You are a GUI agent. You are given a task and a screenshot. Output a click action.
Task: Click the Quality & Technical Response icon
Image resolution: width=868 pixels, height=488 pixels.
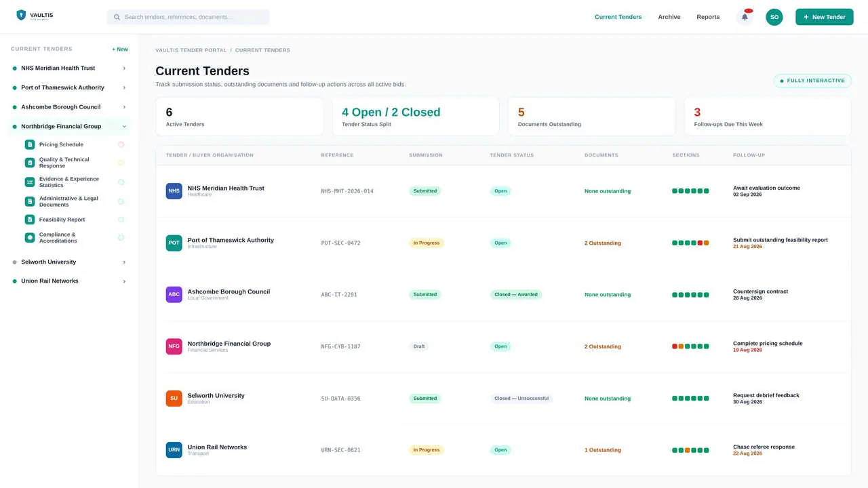tap(30, 163)
